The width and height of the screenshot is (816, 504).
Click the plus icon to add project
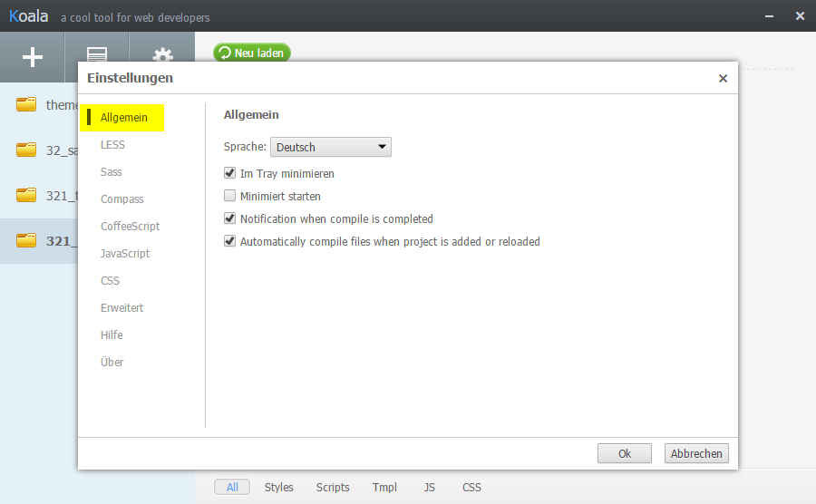tap(33, 56)
